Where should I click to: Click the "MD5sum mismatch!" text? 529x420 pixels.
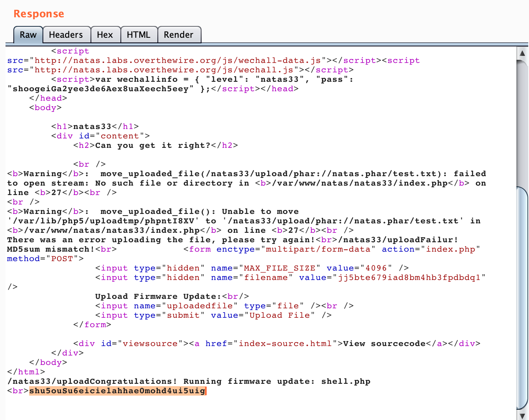(51, 249)
